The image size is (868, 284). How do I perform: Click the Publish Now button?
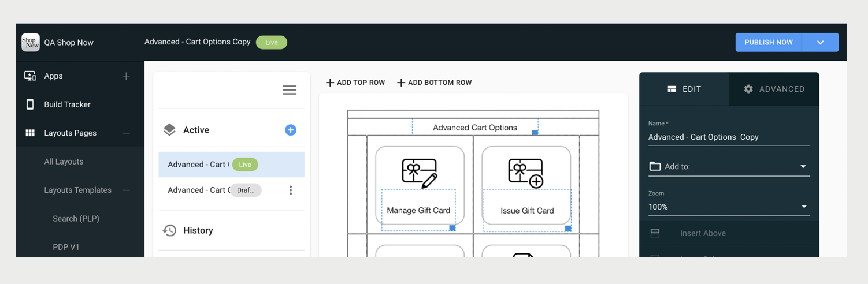[769, 42]
